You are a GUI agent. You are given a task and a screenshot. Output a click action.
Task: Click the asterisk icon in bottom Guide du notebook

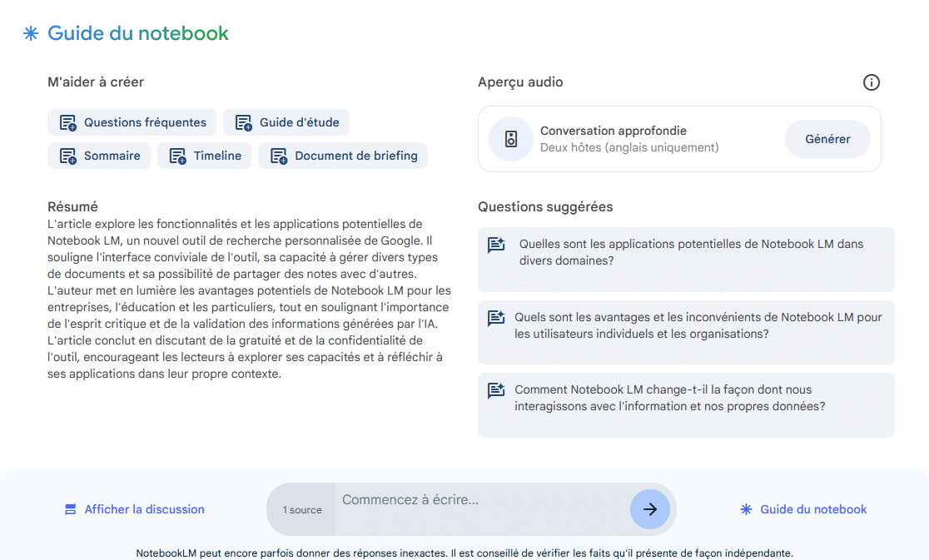pyautogui.click(x=746, y=509)
